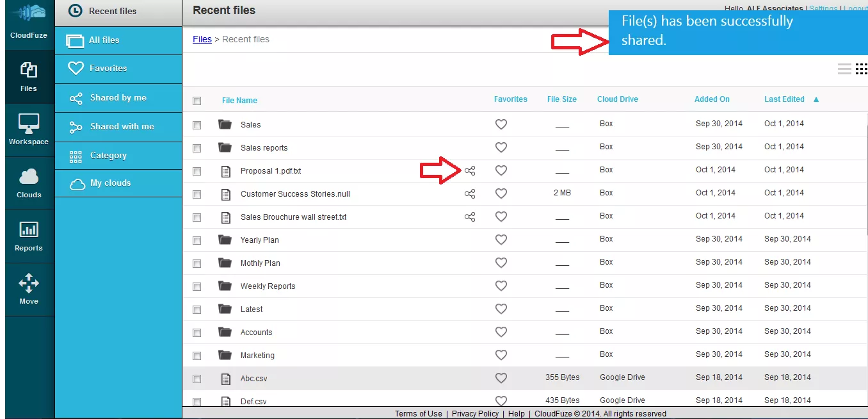The height and width of the screenshot is (419, 868).
Task: Sort by File Name column
Action: click(x=239, y=101)
